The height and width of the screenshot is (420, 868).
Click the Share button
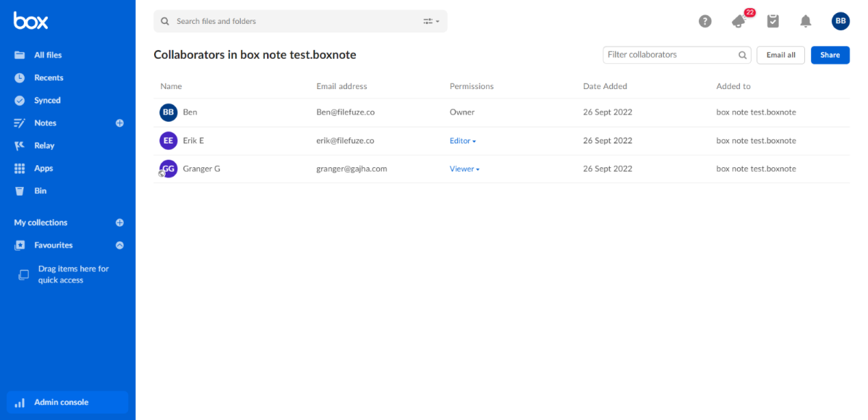830,54
